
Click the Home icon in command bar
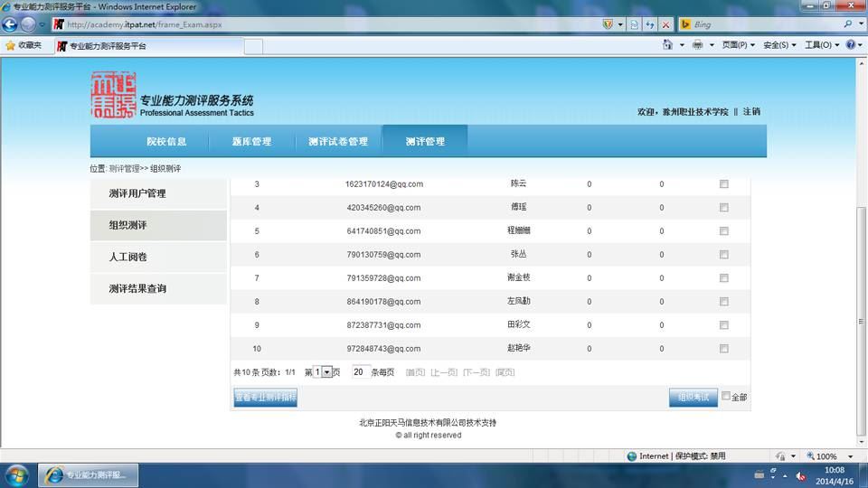pos(667,45)
